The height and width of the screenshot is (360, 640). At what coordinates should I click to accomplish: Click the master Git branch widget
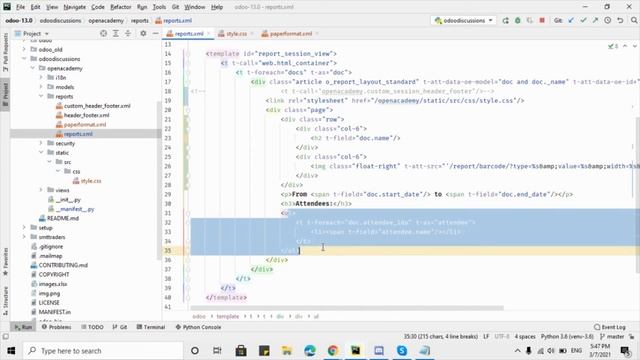tap(612, 337)
